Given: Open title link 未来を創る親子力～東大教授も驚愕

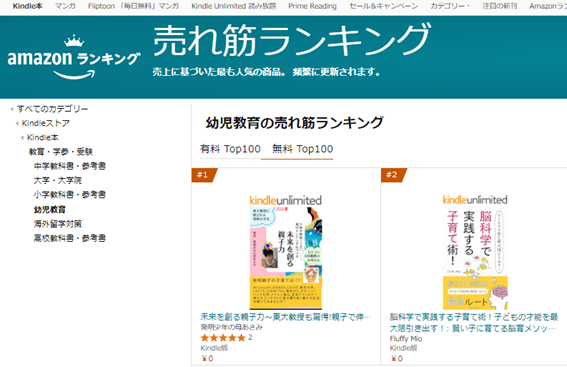Looking at the screenshot, I should [286, 317].
